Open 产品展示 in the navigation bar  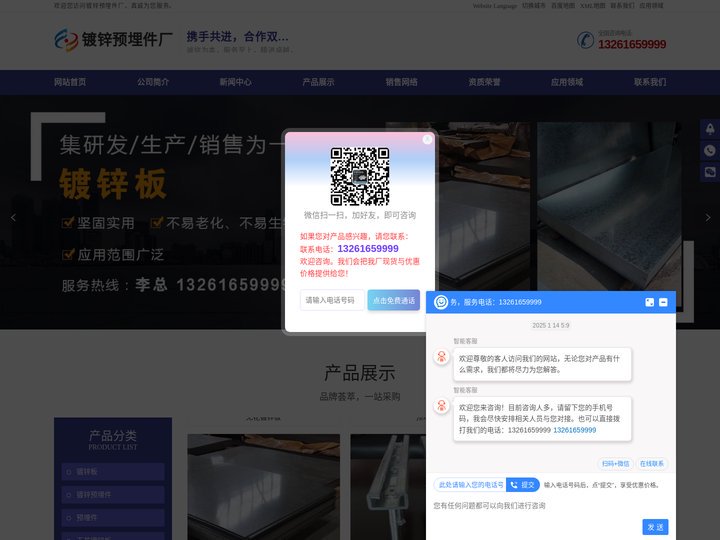tap(318, 82)
